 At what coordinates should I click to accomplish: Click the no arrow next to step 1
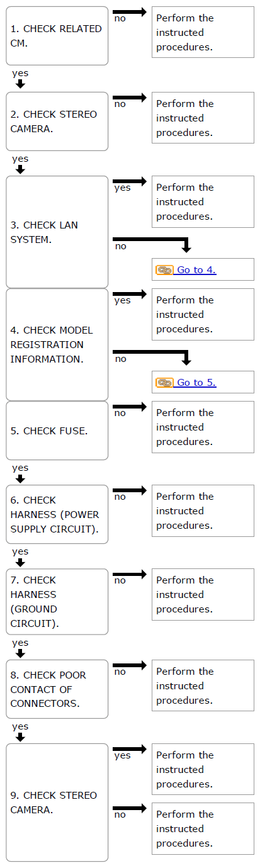click(130, 12)
